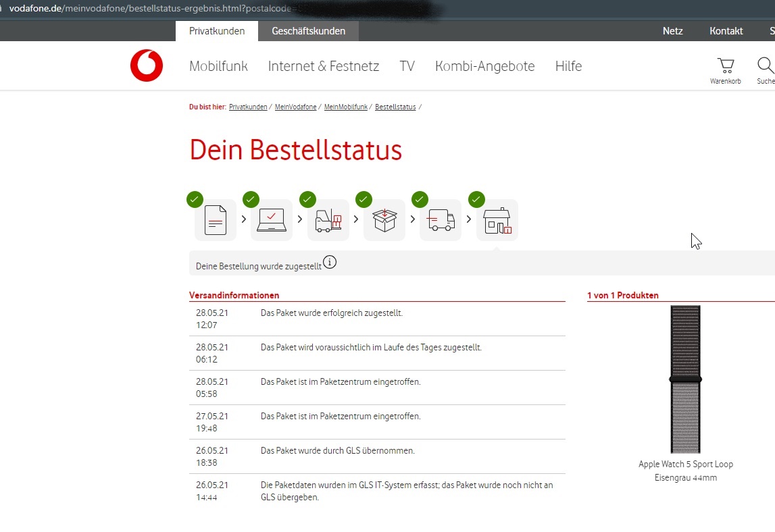Open the Hilfe menu

coord(568,66)
